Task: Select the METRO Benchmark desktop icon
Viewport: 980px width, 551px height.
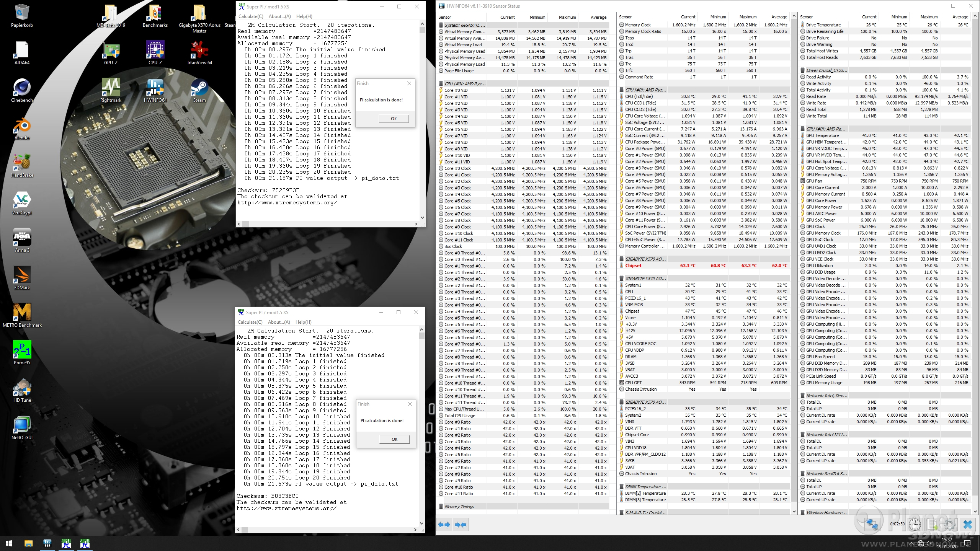Action: (x=22, y=316)
